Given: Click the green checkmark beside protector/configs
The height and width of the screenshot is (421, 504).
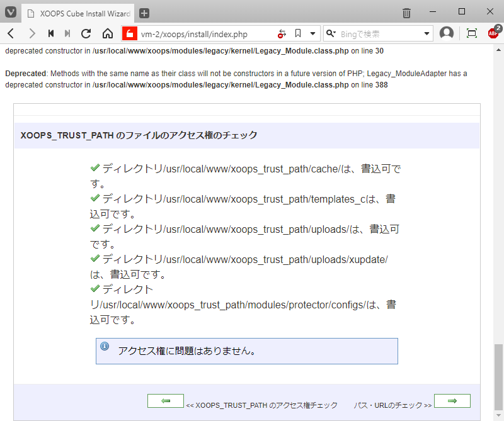Looking at the screenshot, I should click(x=95, y=288).
